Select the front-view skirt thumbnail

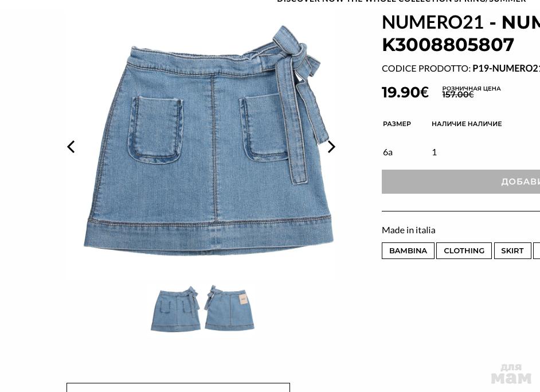175,309
